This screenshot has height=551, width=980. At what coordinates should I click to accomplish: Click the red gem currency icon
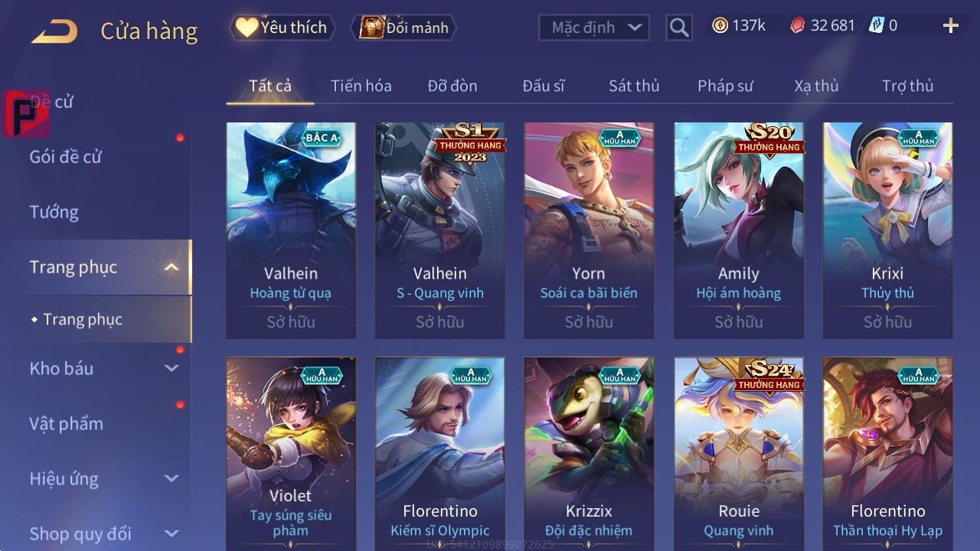(798, 26)
